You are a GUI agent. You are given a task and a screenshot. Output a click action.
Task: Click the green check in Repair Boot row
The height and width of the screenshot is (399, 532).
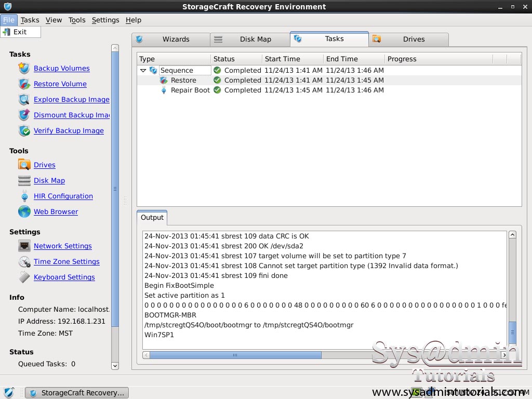pos(217,90)
